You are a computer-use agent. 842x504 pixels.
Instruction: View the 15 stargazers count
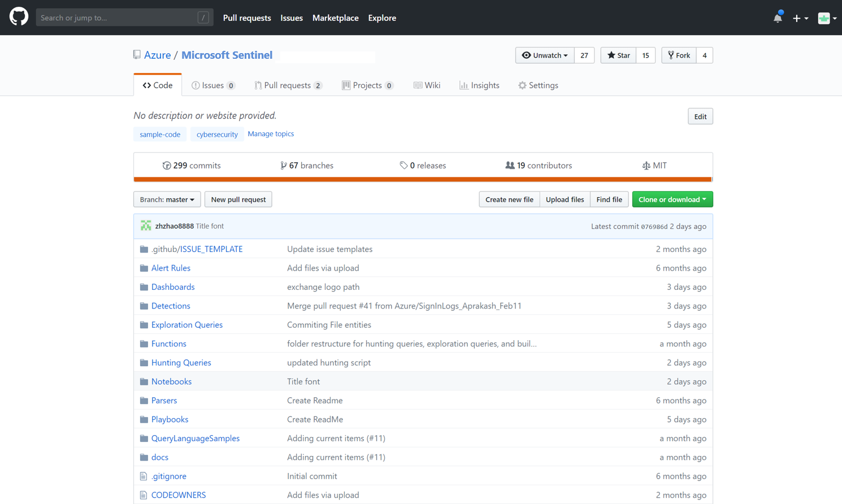coord(645,55)
